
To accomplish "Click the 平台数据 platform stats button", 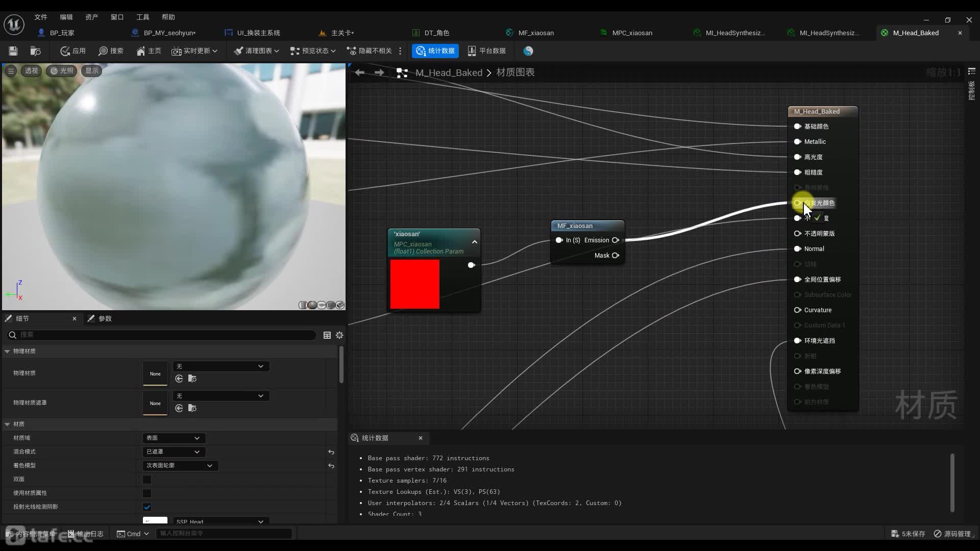I will tap(486, 51).
